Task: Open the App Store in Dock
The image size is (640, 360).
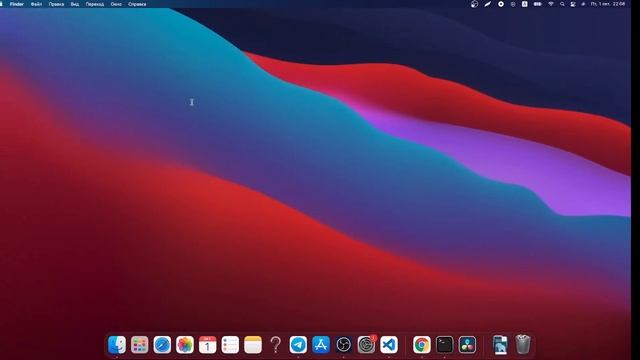Action: point(321,345)
